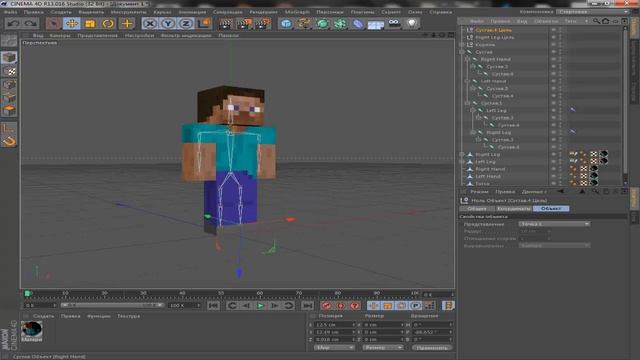This screenshot has height=360, width=640.
Task: Collapse the Left Hand joint branch
Action: (467, 81)
